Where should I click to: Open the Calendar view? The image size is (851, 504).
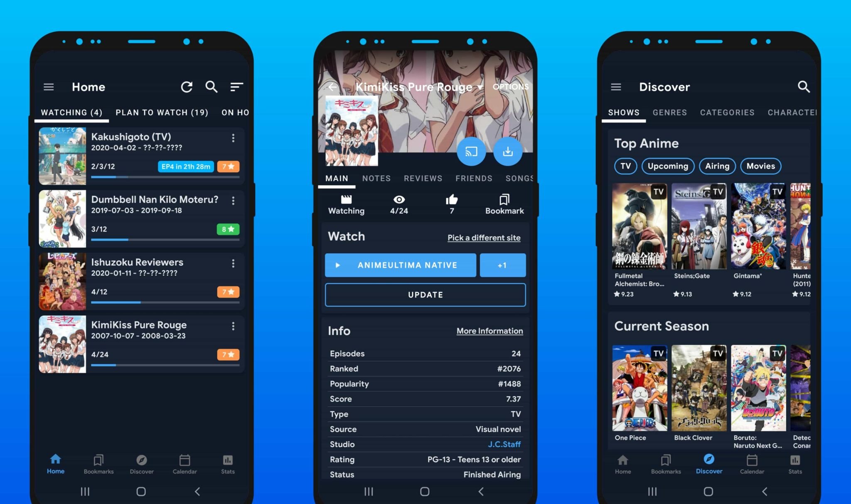185,465
